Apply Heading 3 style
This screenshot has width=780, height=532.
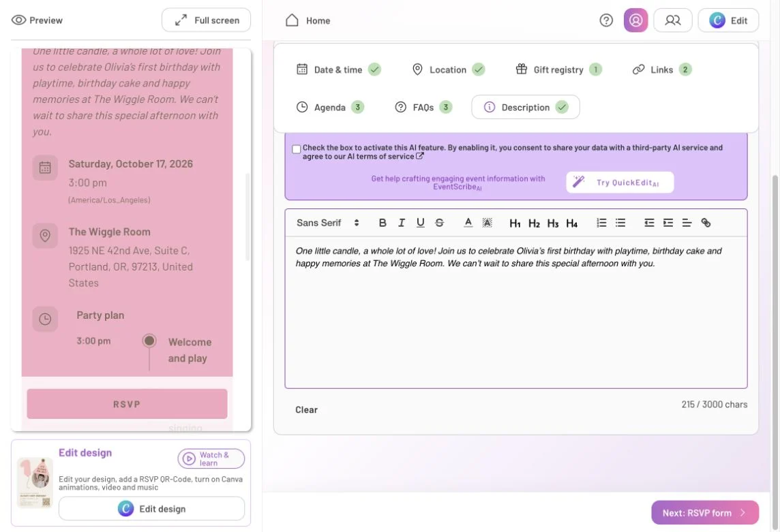point(553,223)
